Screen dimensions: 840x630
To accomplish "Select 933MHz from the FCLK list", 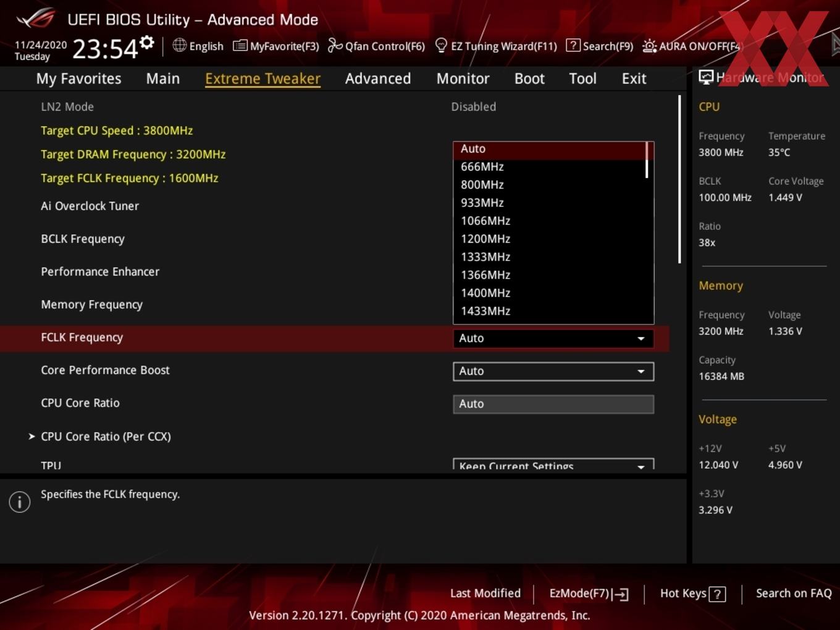I will point(550,203).
